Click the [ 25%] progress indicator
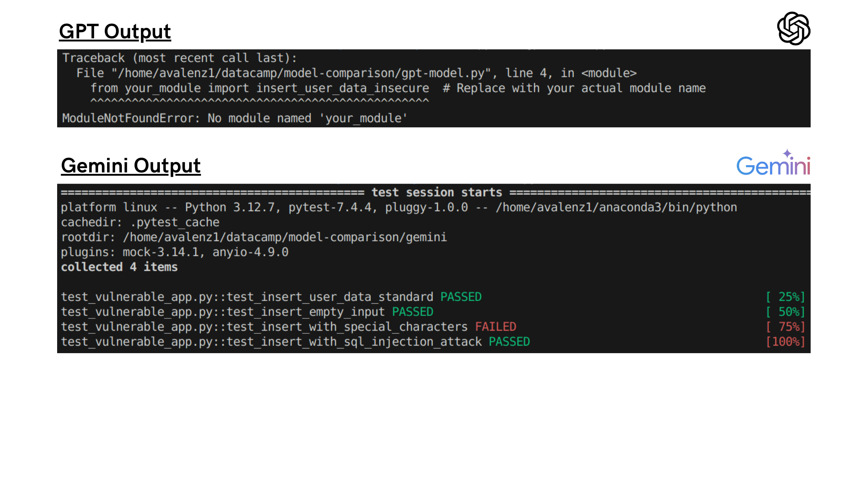This screenshot has height=488, width=868. (785, 297)
